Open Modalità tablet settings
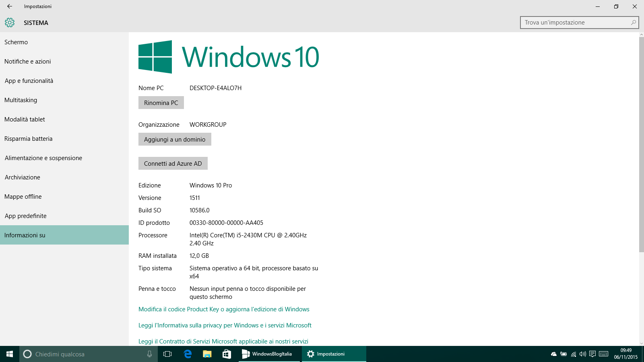 pyautogui.click(x=64, y=119)
